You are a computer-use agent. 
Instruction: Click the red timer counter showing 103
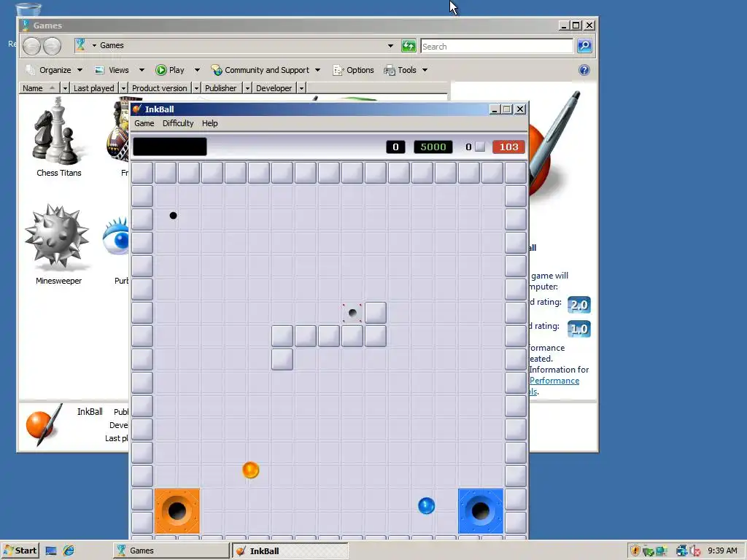pyautogui.click(x=508, y=147)
